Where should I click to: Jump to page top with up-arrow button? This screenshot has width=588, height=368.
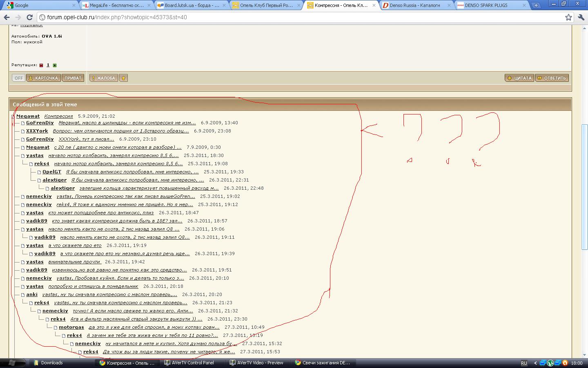point(123,78)
